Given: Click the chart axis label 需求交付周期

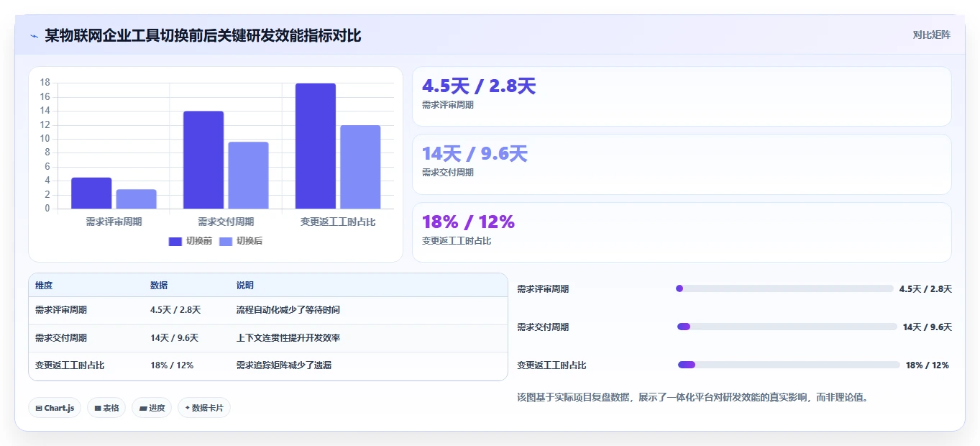Looking at the screenshot, I should point(226,222).
